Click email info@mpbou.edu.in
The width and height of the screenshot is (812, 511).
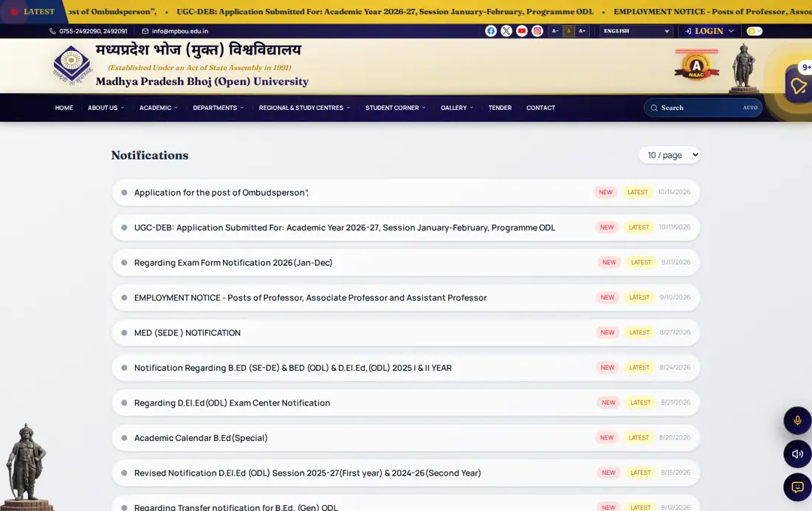(179, 31)
